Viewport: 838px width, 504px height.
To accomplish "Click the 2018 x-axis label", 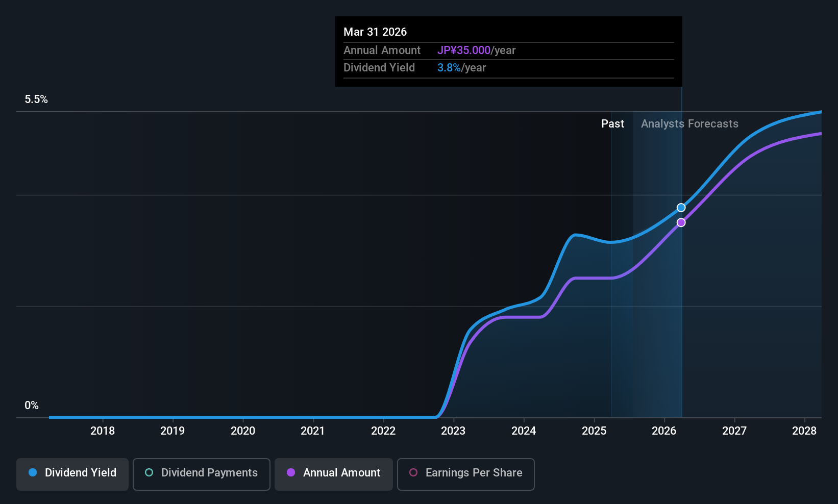I will (x=103, y=431).
